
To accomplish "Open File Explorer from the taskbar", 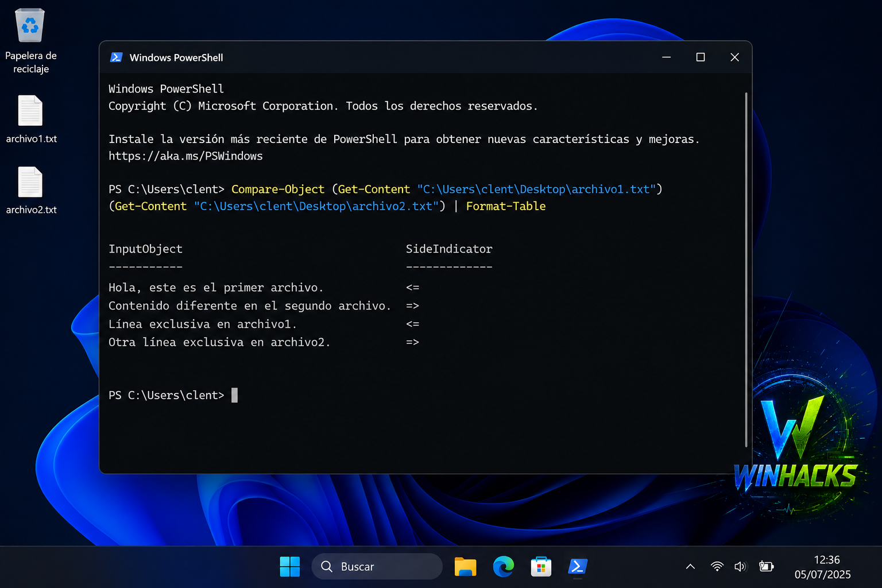I will (x=465, y=567).
